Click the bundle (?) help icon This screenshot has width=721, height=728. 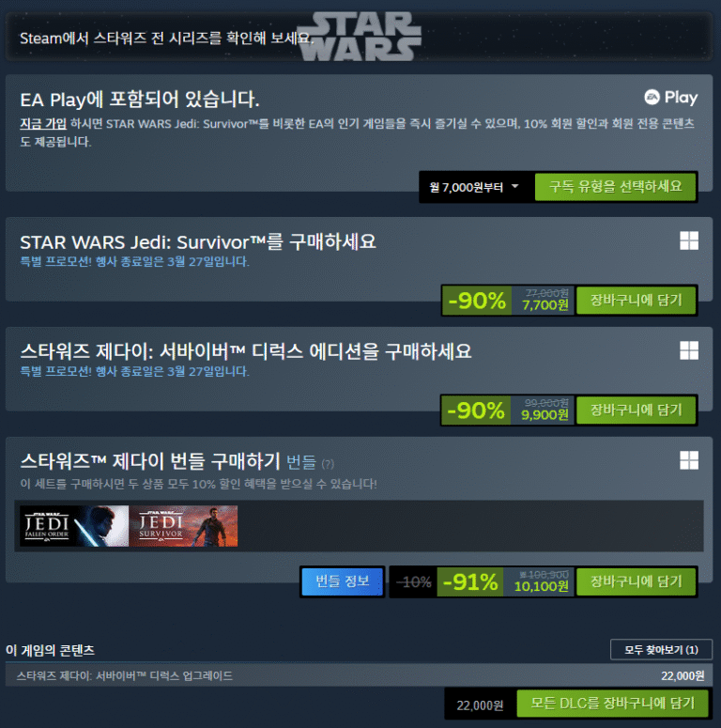point(328,464)
